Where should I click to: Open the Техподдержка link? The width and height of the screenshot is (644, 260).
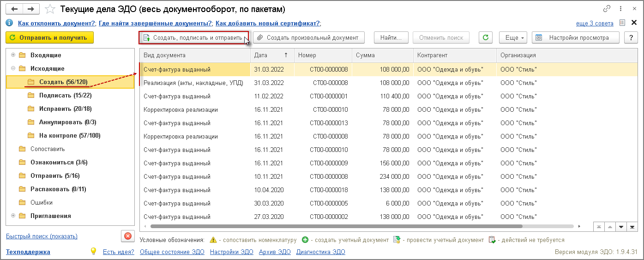point(28,252)
